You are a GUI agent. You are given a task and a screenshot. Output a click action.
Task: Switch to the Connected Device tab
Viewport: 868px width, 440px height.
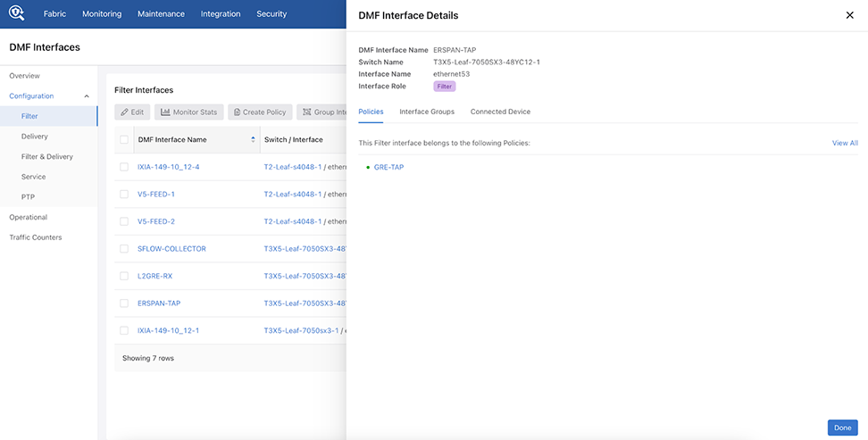(x=500, y=112)
